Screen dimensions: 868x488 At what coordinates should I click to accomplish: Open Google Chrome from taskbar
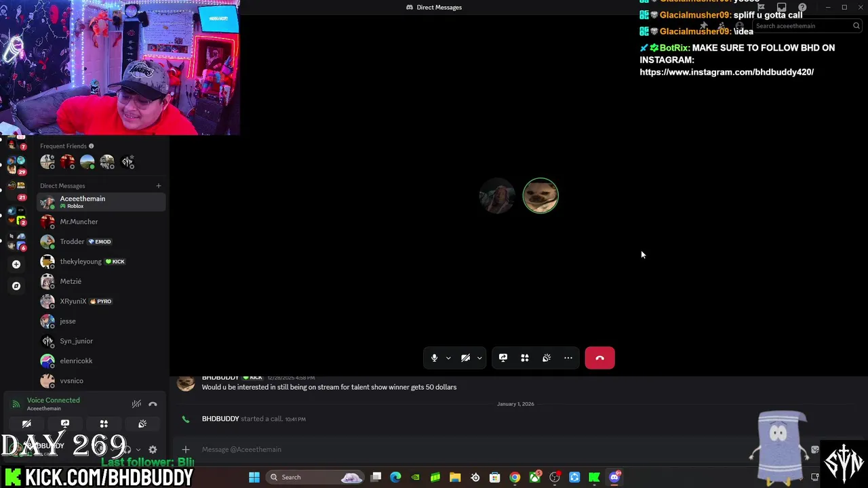(515, 477)
